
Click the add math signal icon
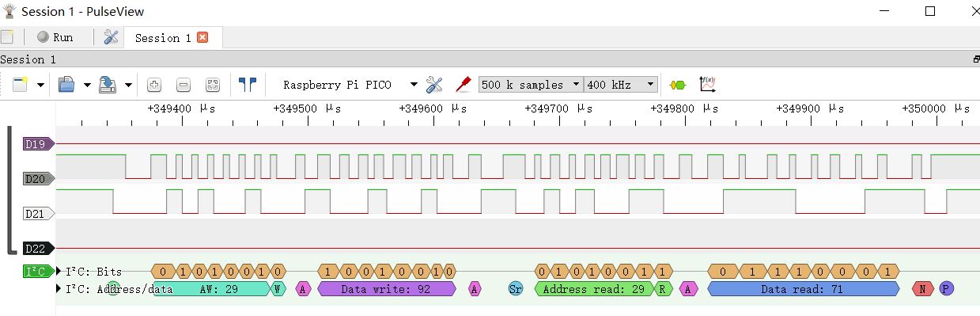pos(707,84)
